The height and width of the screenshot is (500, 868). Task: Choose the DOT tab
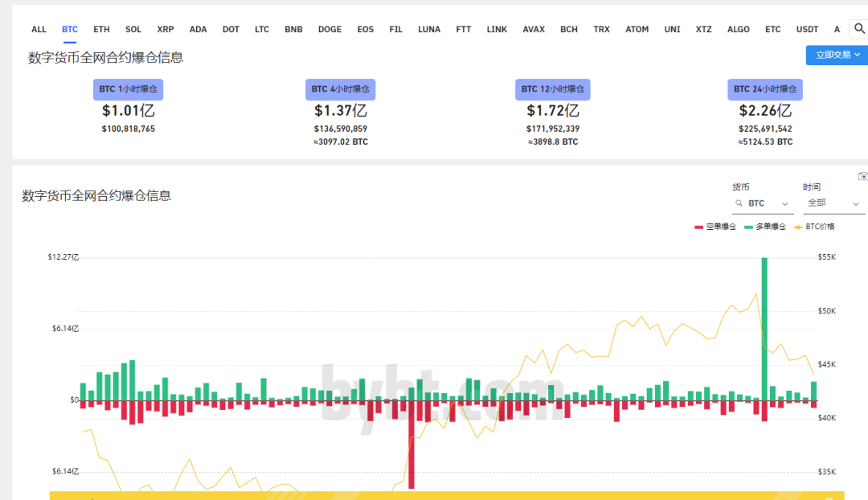pos(231,30)
